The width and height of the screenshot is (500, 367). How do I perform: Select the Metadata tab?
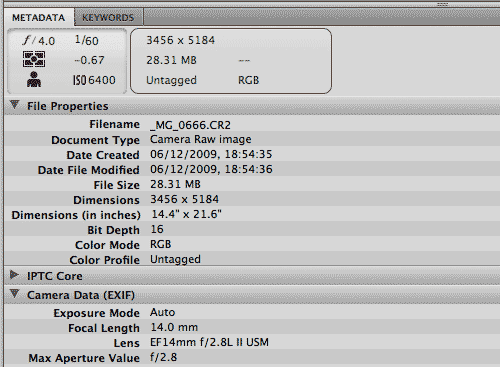(39, 17)
